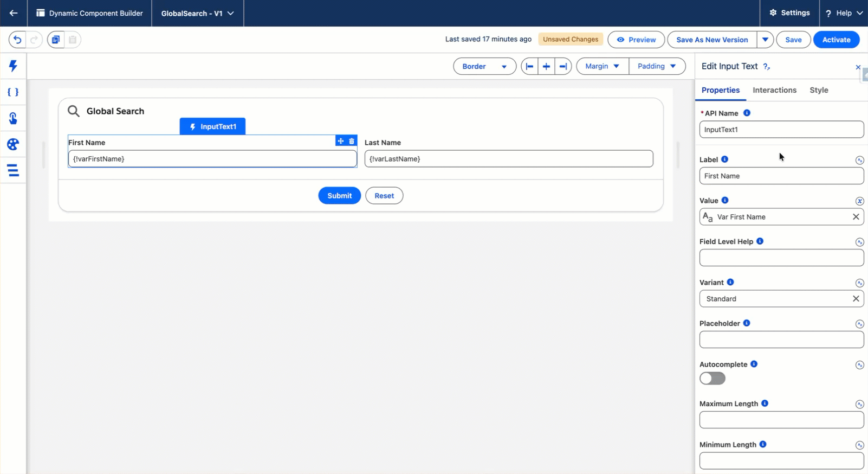Image resolution: width=868 pixels, height=474 pixels.
Task: Click the undo arrow icon
Action: [x=17, y=40]
